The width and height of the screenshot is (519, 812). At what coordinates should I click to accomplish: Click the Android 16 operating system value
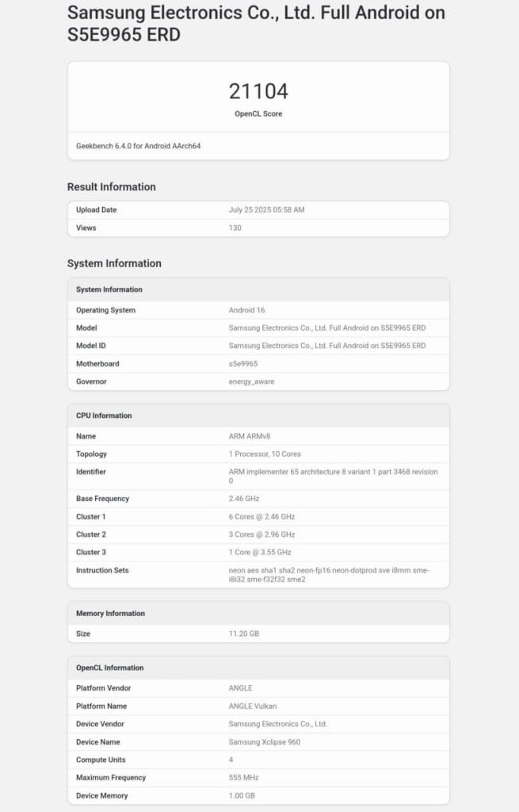click(x=247, y=310)
